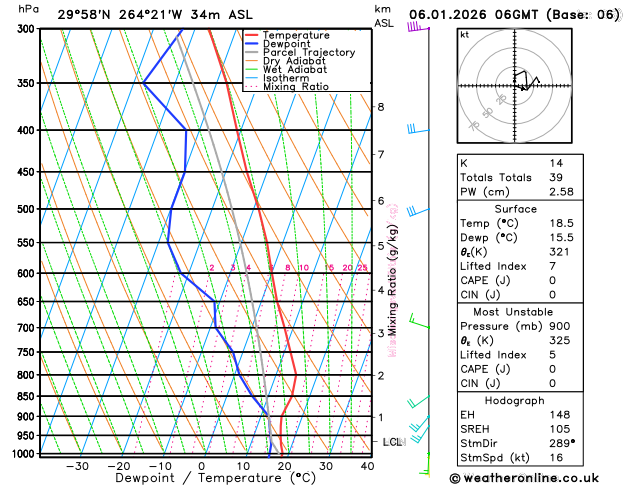Screen dimensions: 629x486
Task: Click the Hodograph section heading
Action: pos(515,400)
